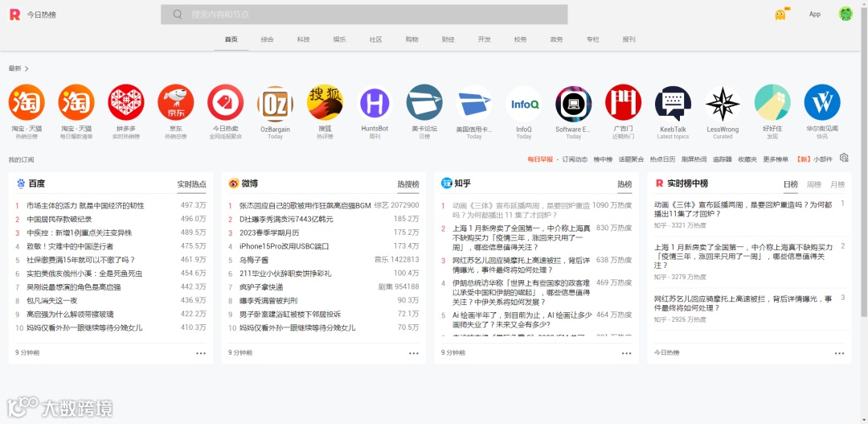Open the 广告门 icon
The height and width of the screenshot is (424, 868).
pyautogui.click(x=624, y=102)
